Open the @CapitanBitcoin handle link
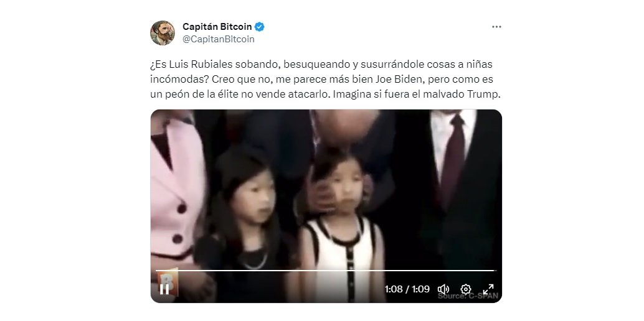Viewport: 644px width, 321px height. point(219,39)
